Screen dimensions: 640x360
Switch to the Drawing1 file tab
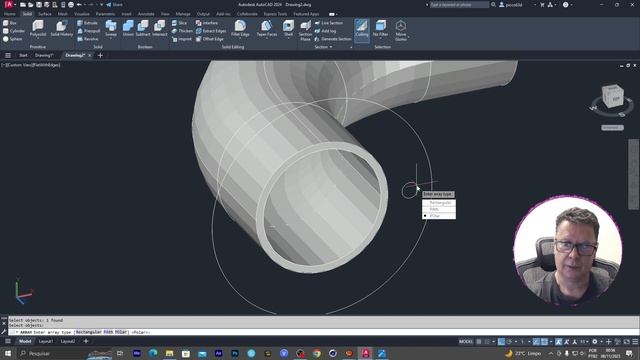click(44, 55)
